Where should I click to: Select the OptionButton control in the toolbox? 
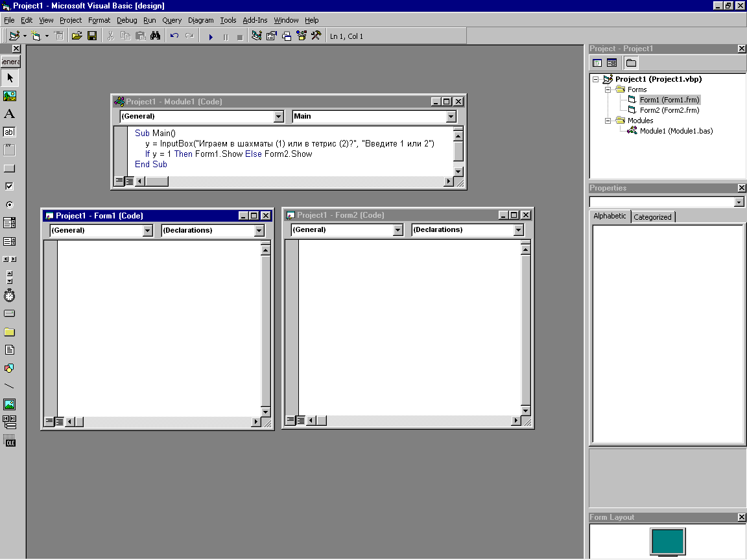[10, 205]
